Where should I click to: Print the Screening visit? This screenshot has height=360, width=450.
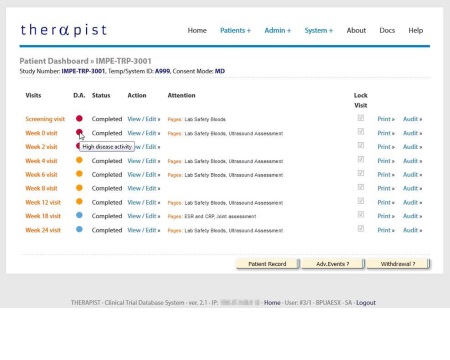(x=386, y=119)
